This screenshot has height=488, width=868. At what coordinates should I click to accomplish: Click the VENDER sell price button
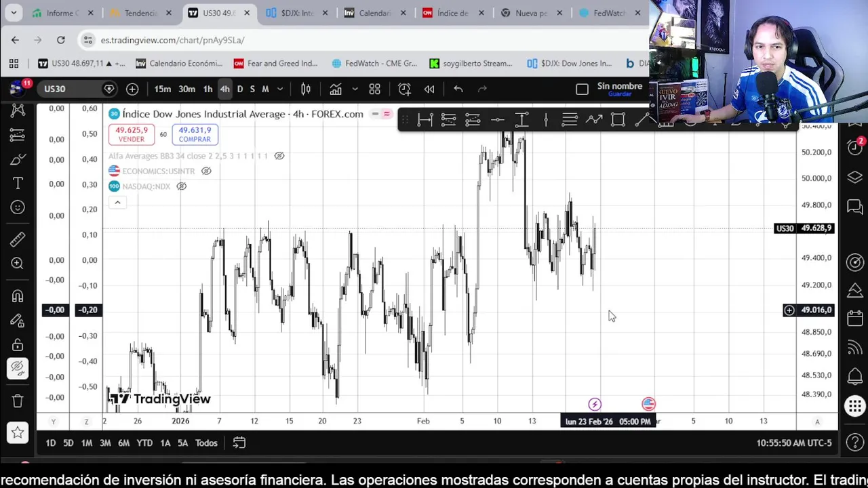tap(132, 134)
